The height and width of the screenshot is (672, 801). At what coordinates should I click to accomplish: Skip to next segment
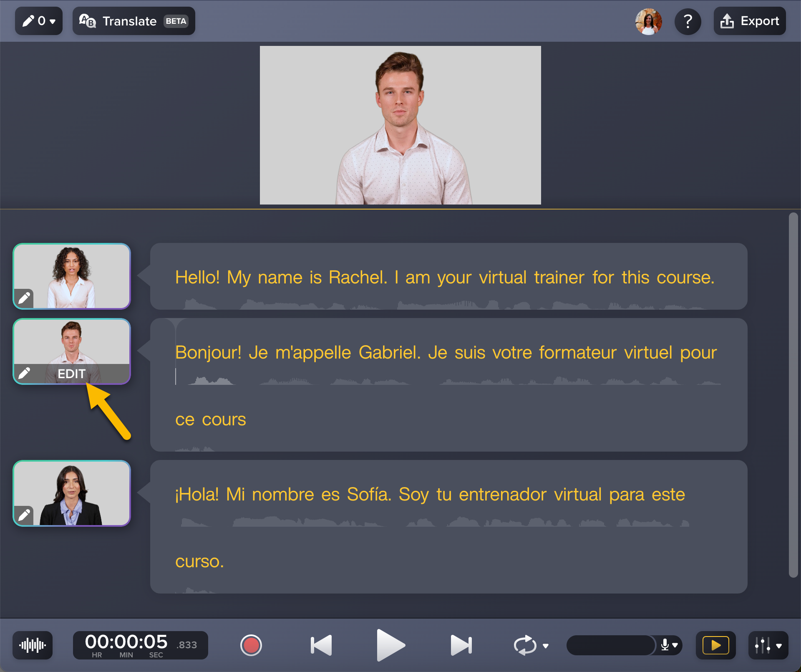click(x=461, y=645)
